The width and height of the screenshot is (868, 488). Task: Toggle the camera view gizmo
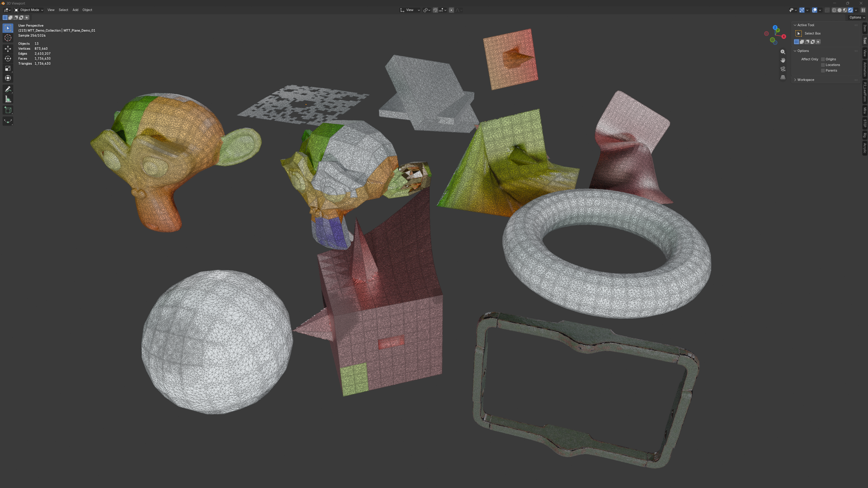tap(783, 69)
